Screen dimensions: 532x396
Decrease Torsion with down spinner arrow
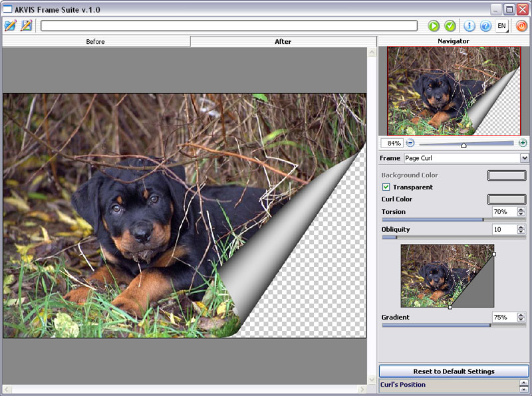point(521,214)
